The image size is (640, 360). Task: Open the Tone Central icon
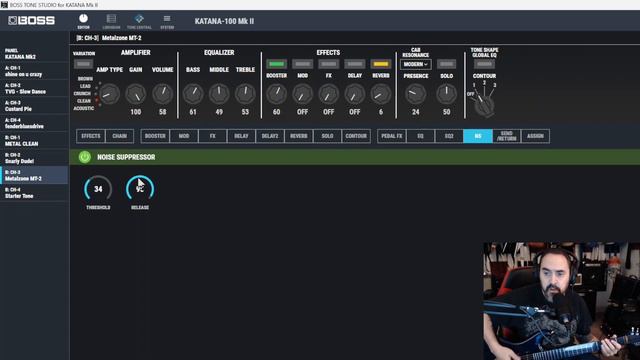coord(139,21)
